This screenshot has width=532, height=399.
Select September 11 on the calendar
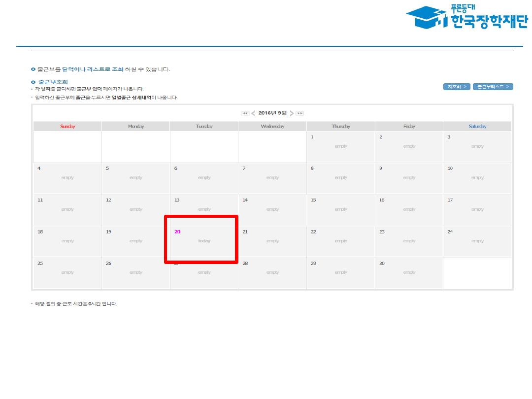click(x=67, y=209)
